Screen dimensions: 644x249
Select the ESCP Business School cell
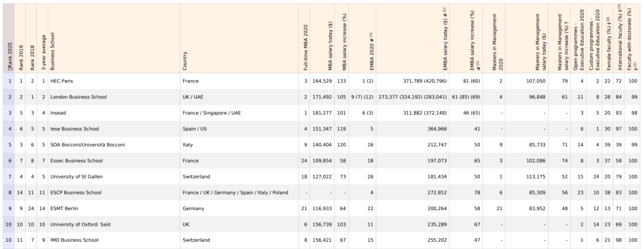pos(114,192)
